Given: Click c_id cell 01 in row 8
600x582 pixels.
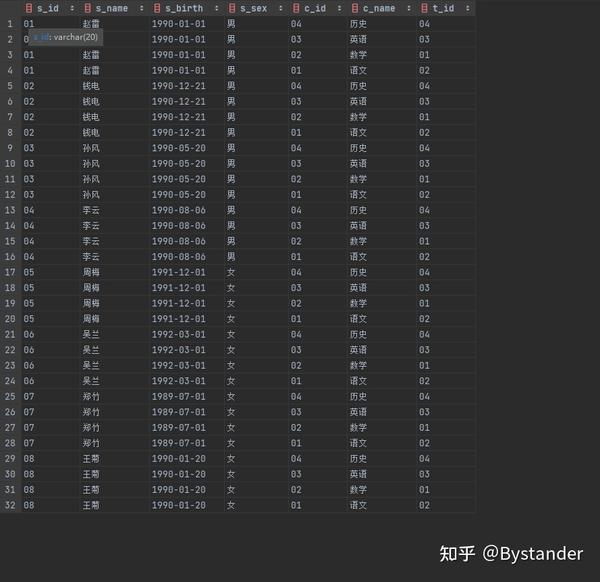Looking at the screenshot, I should 296,132.
